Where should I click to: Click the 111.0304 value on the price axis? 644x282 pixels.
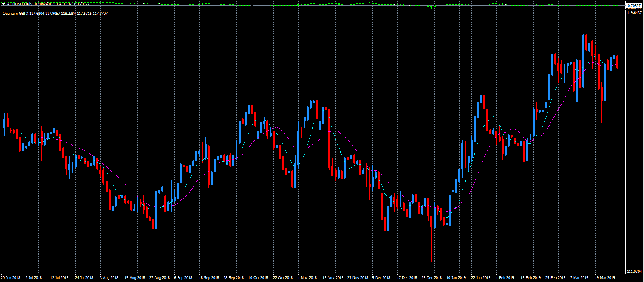click(634, 272)
